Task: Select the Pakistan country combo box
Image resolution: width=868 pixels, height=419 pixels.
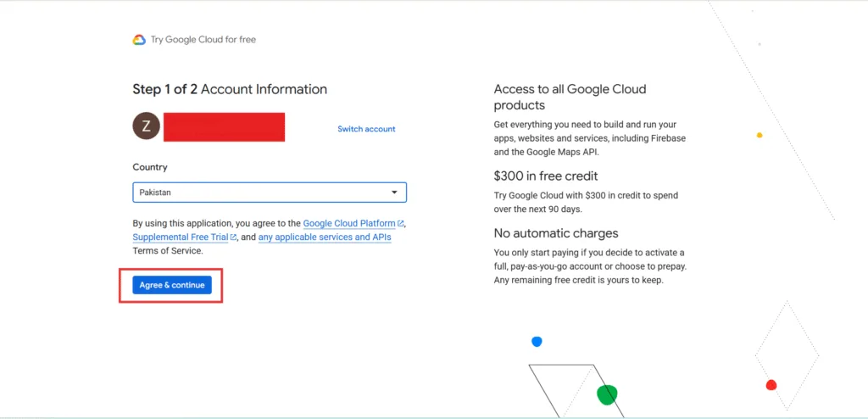Action: tap(270, 193)
